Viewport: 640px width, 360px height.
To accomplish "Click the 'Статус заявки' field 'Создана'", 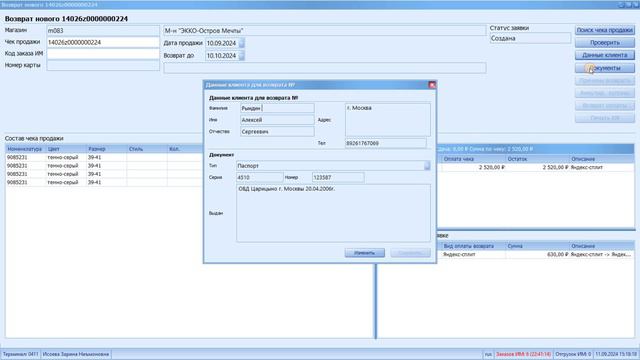I will [x=530, y=38].
